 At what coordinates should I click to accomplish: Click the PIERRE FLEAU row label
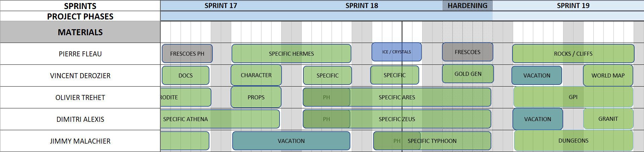pyautogui.click(x=80, y=54)
